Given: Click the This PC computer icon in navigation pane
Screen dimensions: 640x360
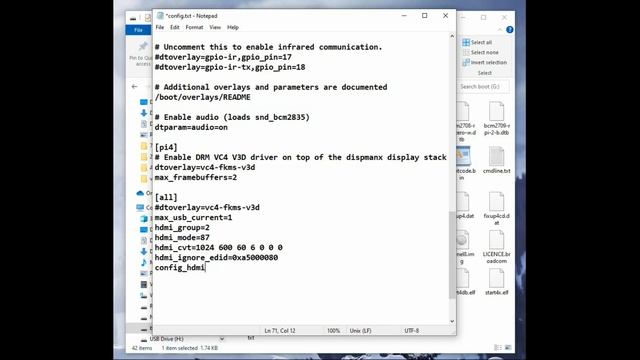Looking at the screenshot, I should pyautogui.click(x=140, y=208).
